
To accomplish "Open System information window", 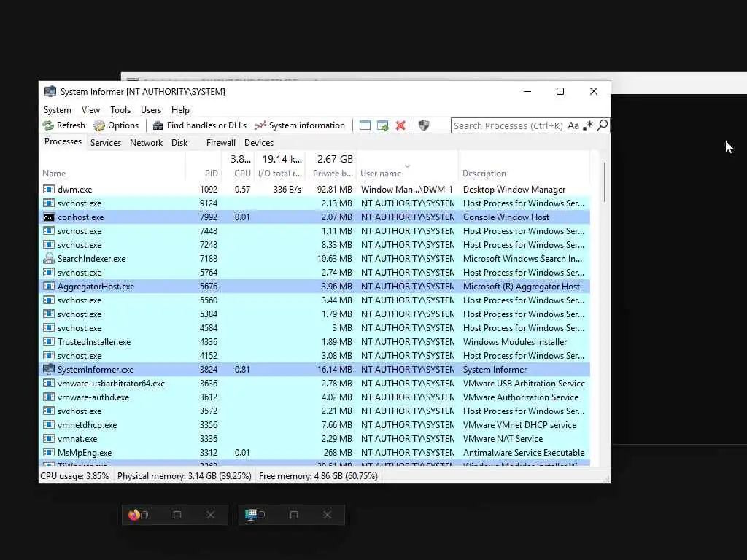I will click(300, 125).
